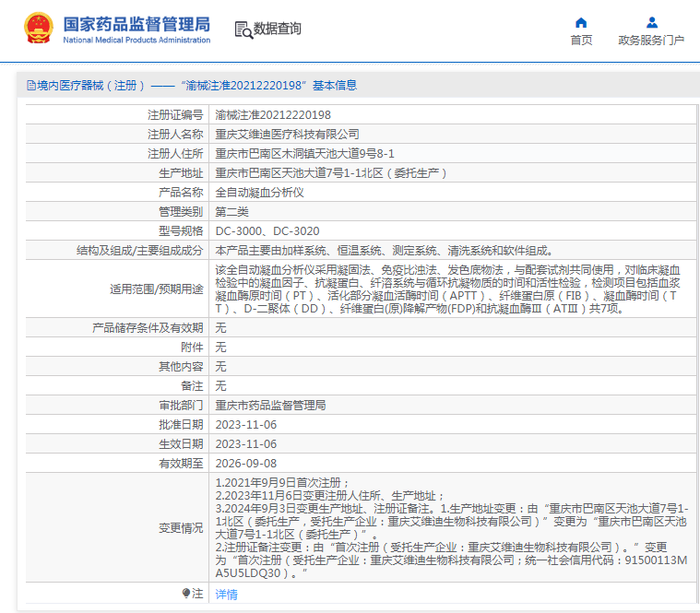Open the 数据查询 text label

point(278,29)
